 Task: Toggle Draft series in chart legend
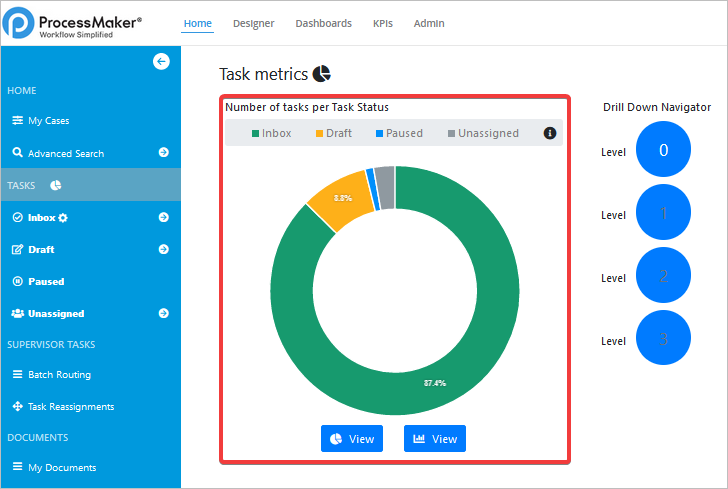[x=338, y=133]
